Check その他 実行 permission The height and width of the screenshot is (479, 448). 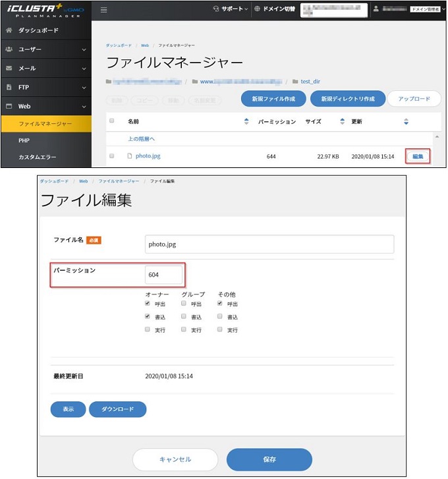tap(219, 329)
